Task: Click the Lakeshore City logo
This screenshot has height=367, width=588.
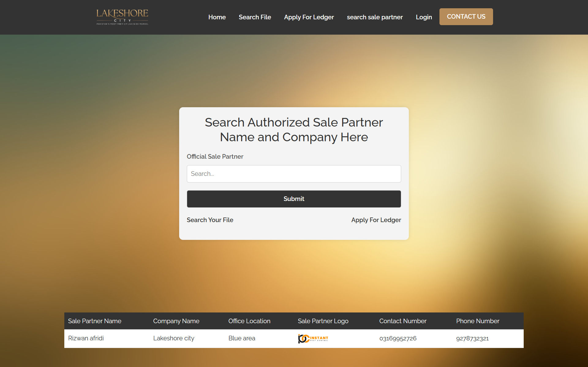Action: click(x=122, y=17)
